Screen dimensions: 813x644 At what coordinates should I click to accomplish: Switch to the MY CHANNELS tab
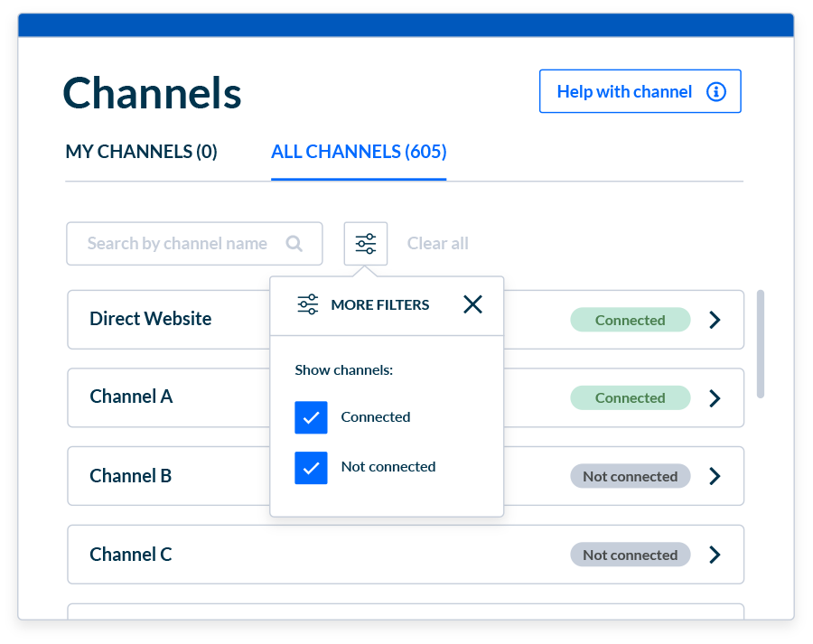point(140,151)
